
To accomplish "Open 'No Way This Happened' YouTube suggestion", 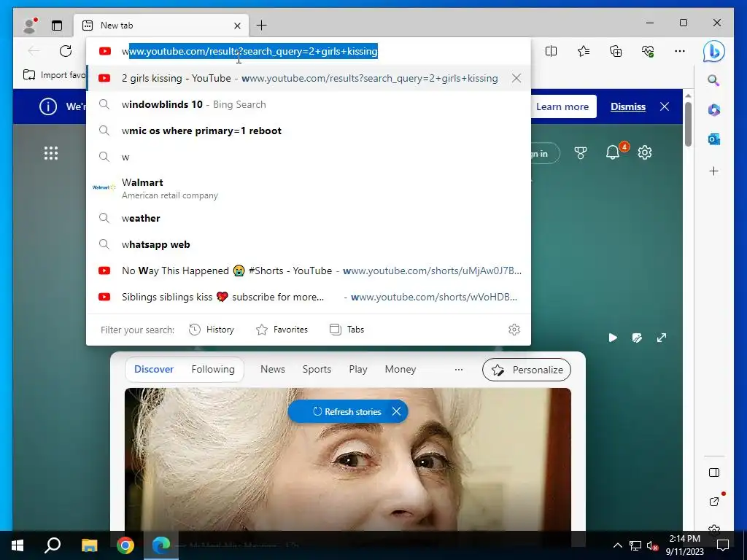I will pyautogui.click(x=309, y=271).
